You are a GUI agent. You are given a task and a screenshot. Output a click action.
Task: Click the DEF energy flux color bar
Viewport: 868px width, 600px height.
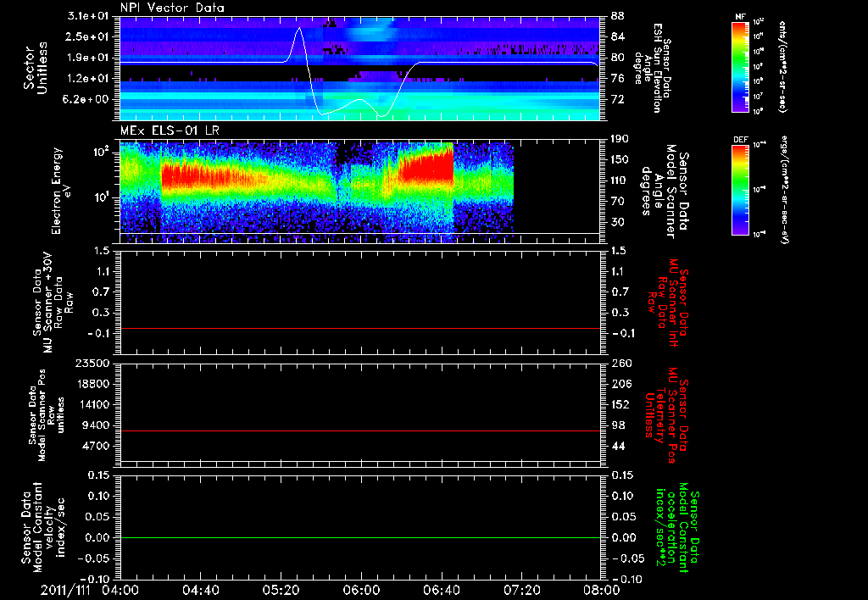[x=740, y=190]
